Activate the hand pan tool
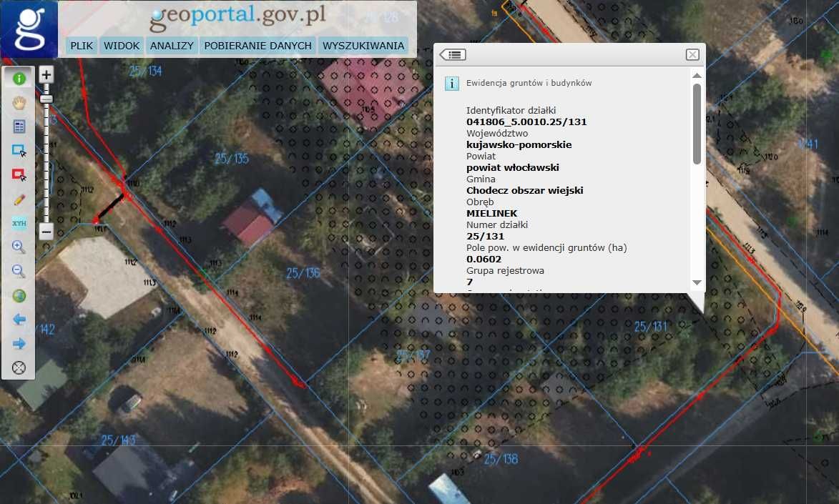 [19, 102]
